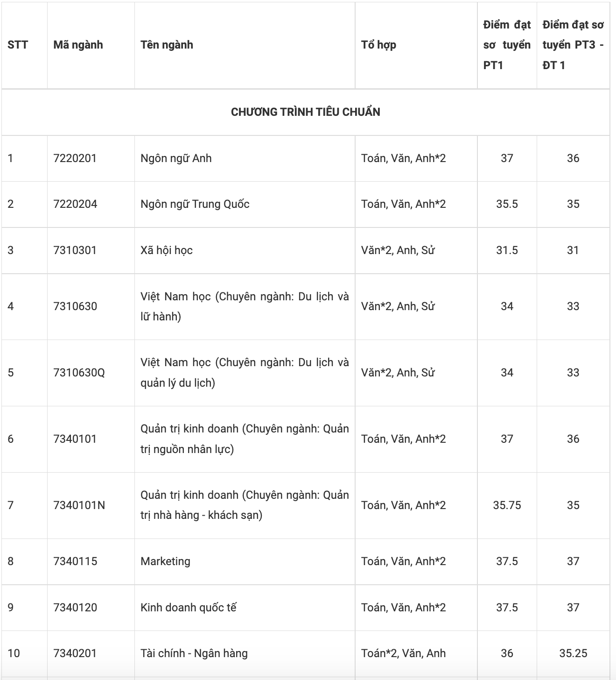Click the Ngôn ngữ Anh major name
Screen dimensions: 616x680
pos(176,158)
